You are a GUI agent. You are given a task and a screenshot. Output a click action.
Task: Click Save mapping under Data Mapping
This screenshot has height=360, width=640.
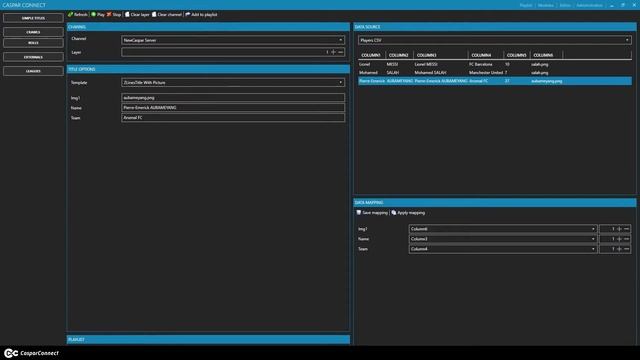pos(372,213)
